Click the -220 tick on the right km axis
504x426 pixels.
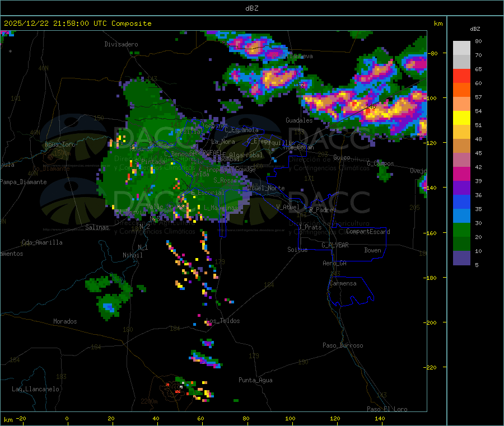pyautogui.click(x=430, y=367)
